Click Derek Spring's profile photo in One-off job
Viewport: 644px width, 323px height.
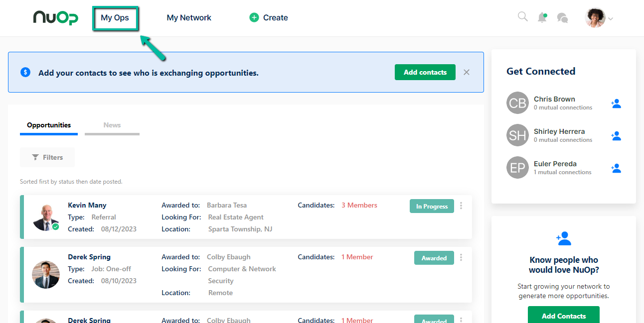(46, 275)
